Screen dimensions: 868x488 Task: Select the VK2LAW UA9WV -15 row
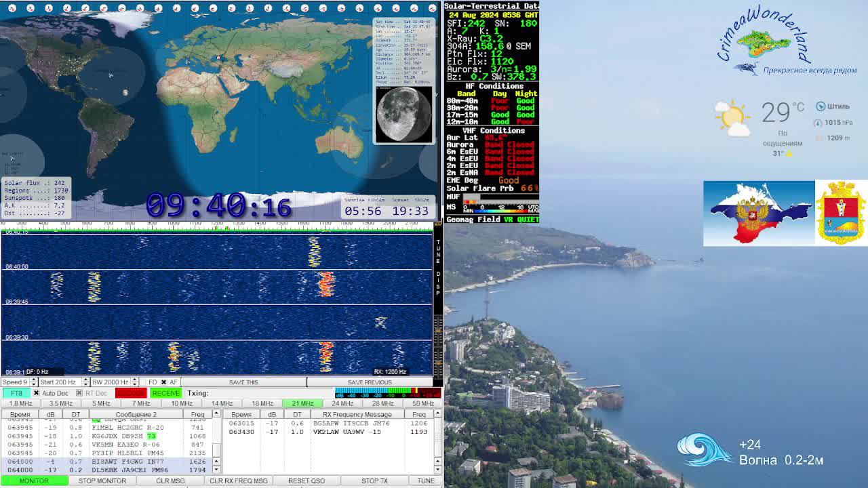[329, 432]
